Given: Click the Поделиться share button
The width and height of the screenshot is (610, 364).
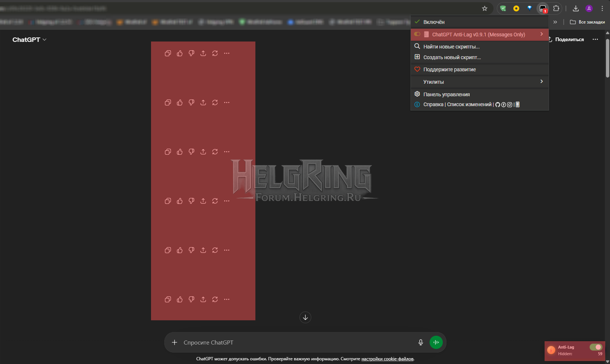Looking at the screenshot, I should point(566,39).
